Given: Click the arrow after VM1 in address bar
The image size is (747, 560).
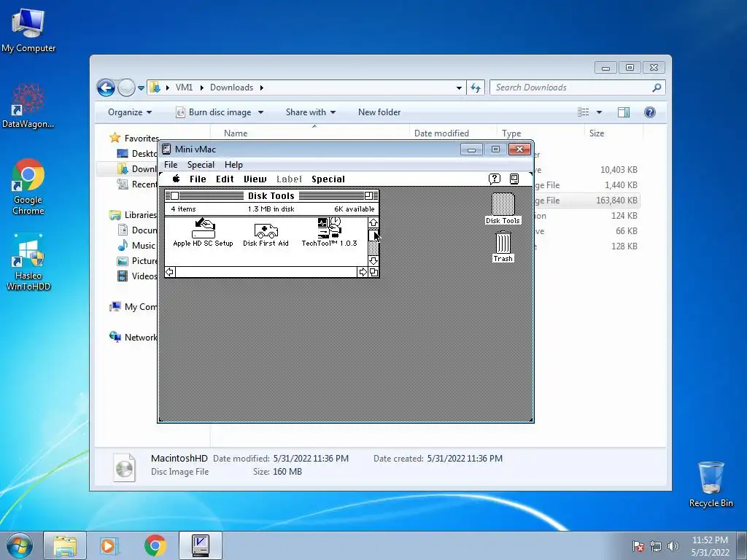Looking at the screenshot, I should [x=201, y=87].
